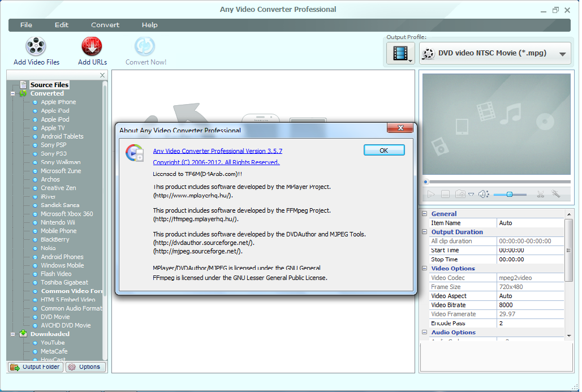Image resolution: width=582 pixels, height=392 pixels.
Task: Select Source Files in the tree
Action: coord(49,85)
